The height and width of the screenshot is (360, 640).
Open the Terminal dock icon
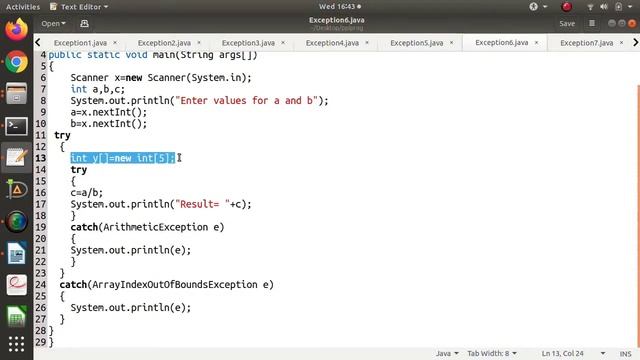click(16, 126)
